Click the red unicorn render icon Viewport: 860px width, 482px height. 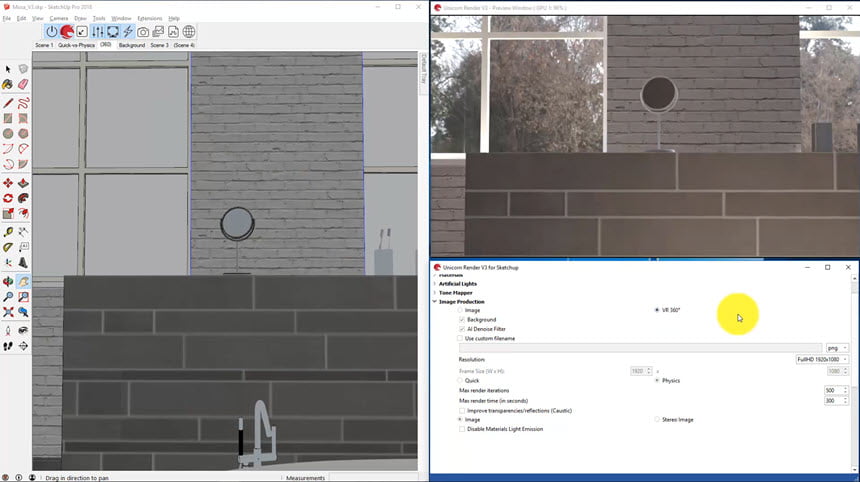[67, 32]
